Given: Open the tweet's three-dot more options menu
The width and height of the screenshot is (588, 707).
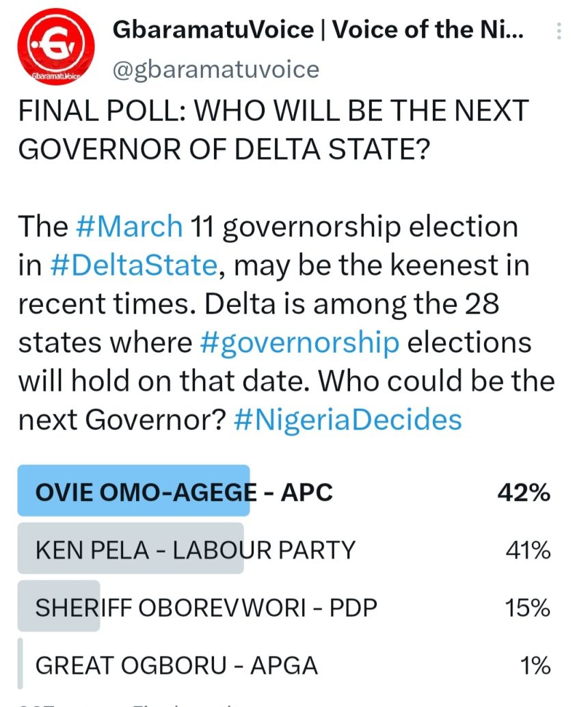Looking at the screenshot, I should click(x=559, y=31).
